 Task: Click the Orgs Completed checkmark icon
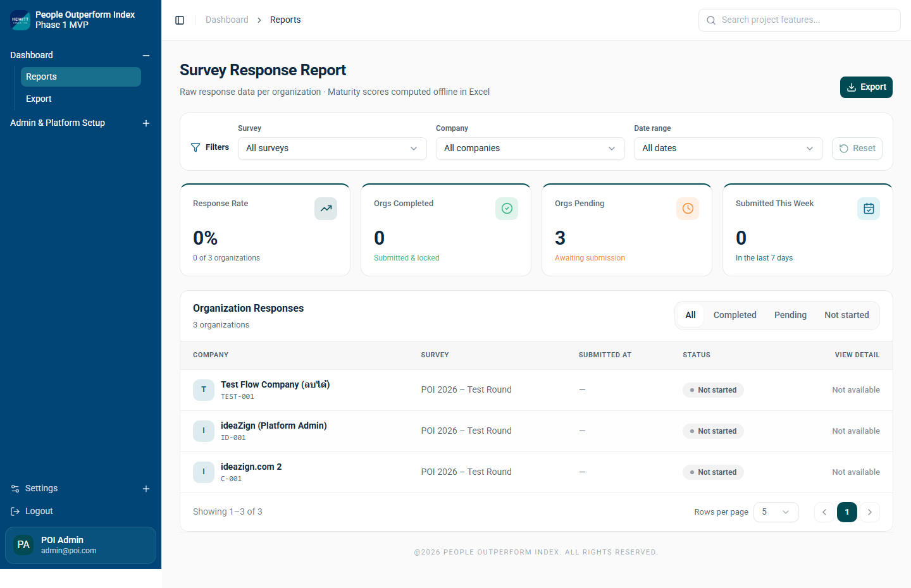coord(507,209)
